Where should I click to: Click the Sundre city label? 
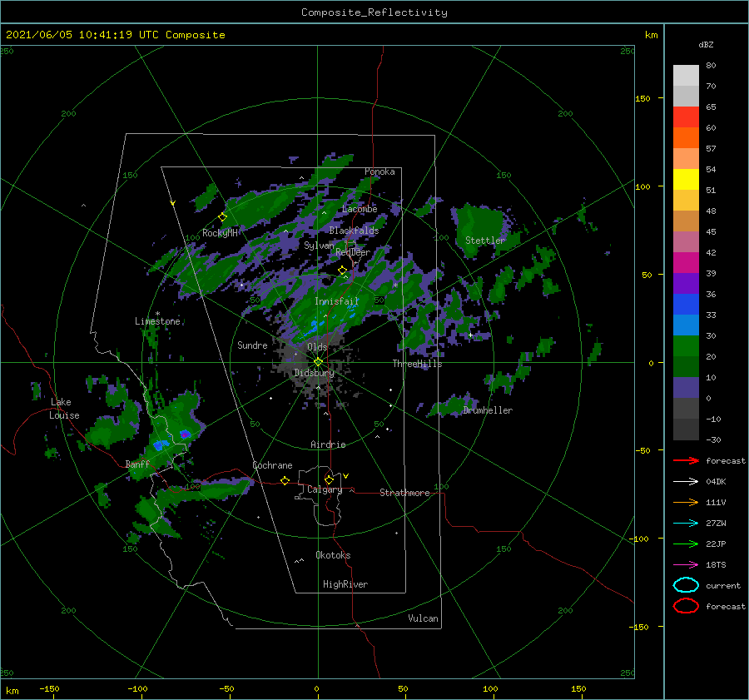coord(252,345)
